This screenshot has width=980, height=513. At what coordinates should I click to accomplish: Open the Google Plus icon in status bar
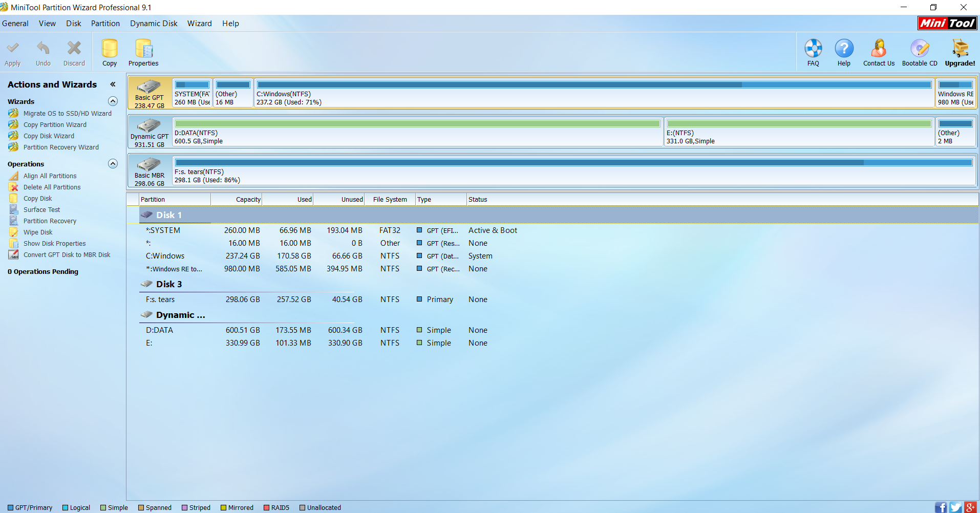click(970, 507)
